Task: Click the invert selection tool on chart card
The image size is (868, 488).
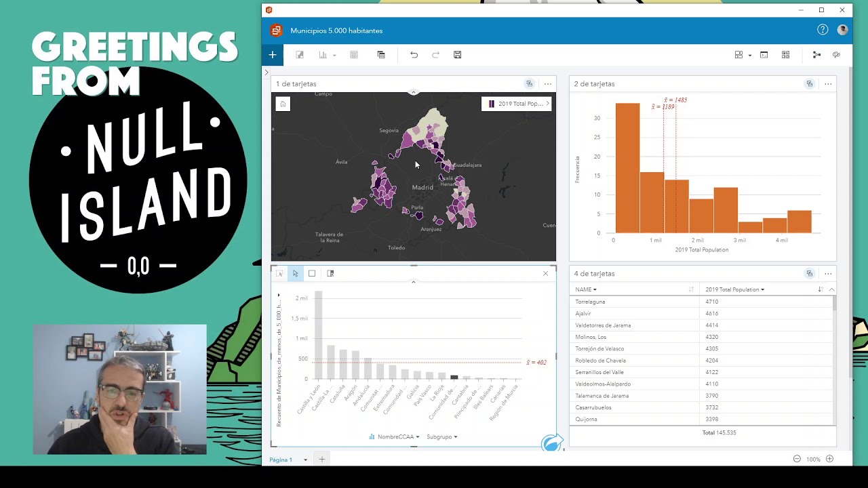Action: pyautogui.click(x=330, y=274)
